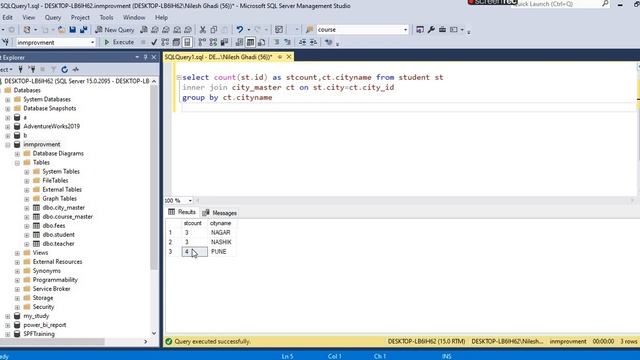640x360 pixels.
Task: Click Decrease Indent icon
Action: tap(302, 42)
